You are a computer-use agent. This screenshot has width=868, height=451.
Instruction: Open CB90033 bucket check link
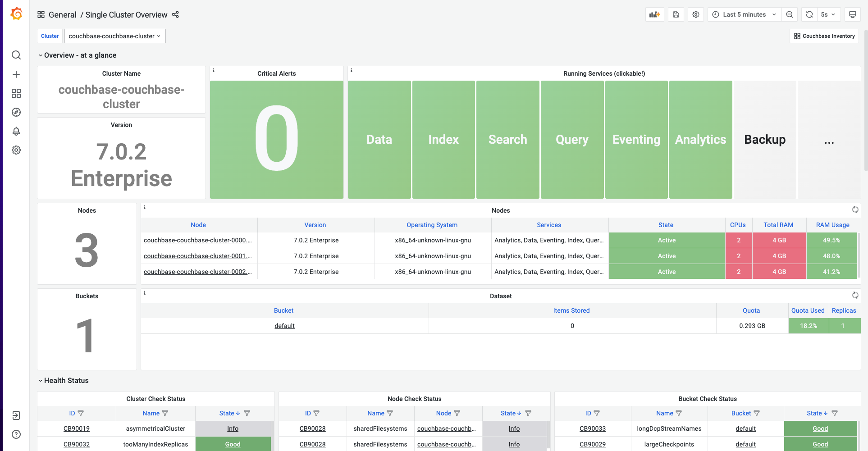[593, 428]
